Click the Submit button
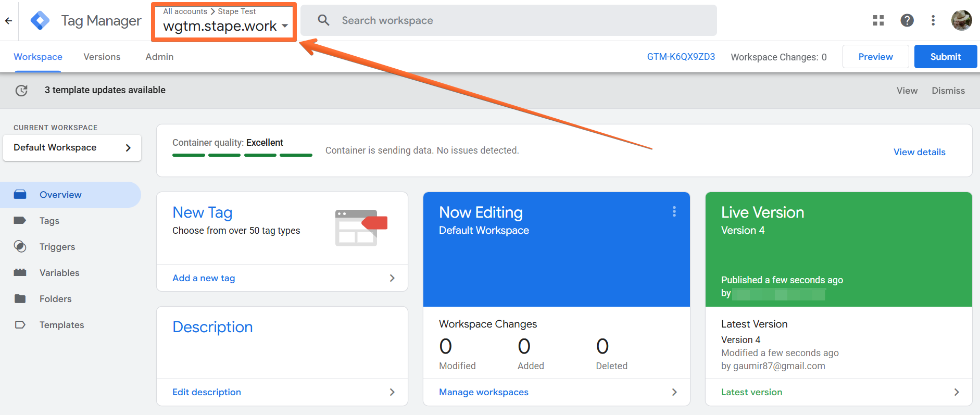980x415 pixels. tap(946, 57)
